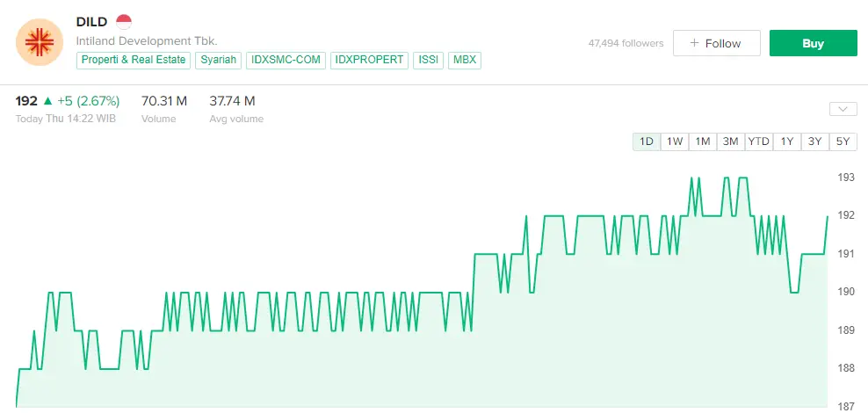Expand the chart options chevron dropdown
Viewport: 868px width, 413px height.
click(843, 109)
